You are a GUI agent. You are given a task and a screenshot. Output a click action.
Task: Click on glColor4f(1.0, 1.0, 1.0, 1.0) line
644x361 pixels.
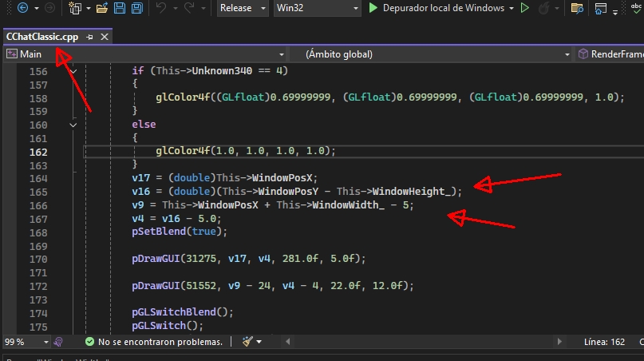pyautogui.click(x=246, y=151)
